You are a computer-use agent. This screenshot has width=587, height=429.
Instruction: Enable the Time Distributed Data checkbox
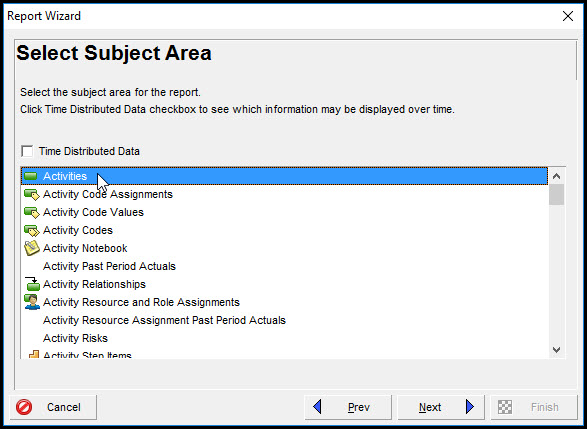point(27,151)
